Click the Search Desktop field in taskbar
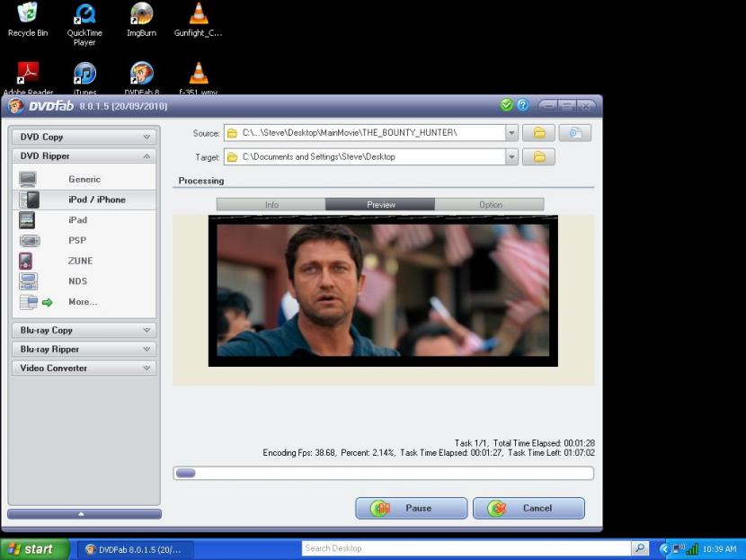 (465, 548)
